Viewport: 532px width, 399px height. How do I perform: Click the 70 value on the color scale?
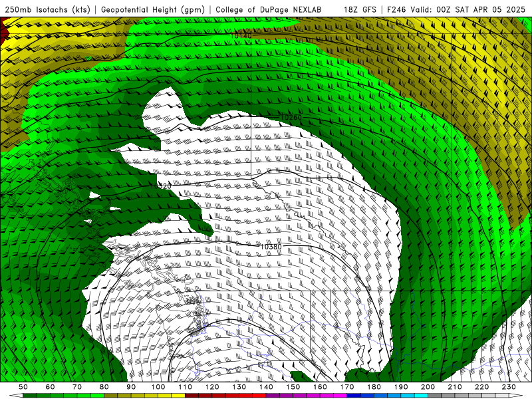(x=77, y=387)
